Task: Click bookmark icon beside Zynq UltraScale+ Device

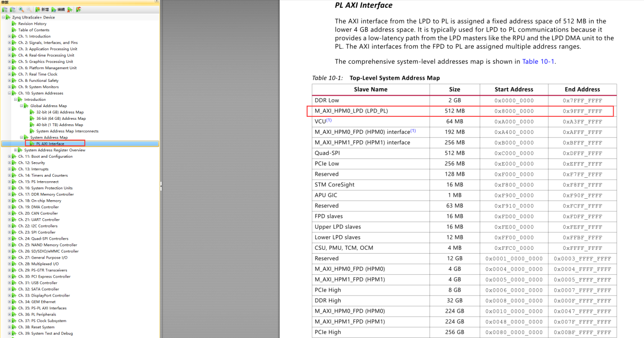Action: (8, 17)
